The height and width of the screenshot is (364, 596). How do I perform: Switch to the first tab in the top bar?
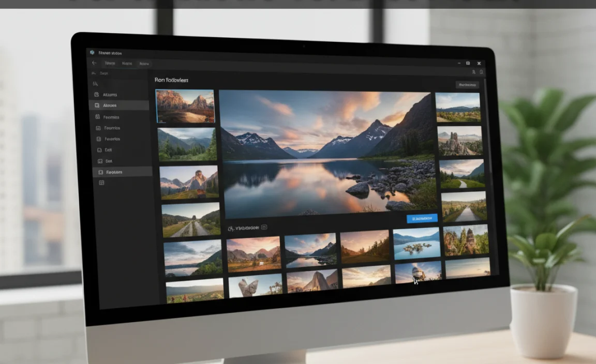110,63
